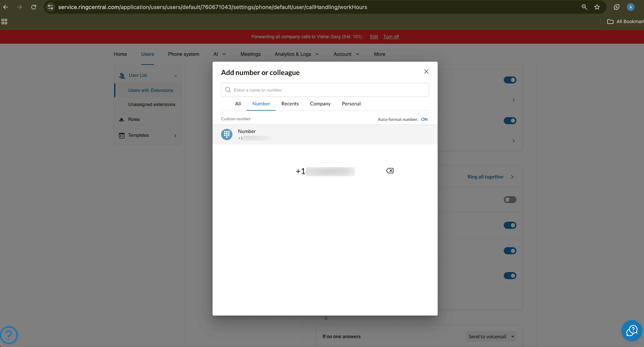Open All Bookmarks folder
Viewport: 644px width, 347px height.
click(625, 21)
